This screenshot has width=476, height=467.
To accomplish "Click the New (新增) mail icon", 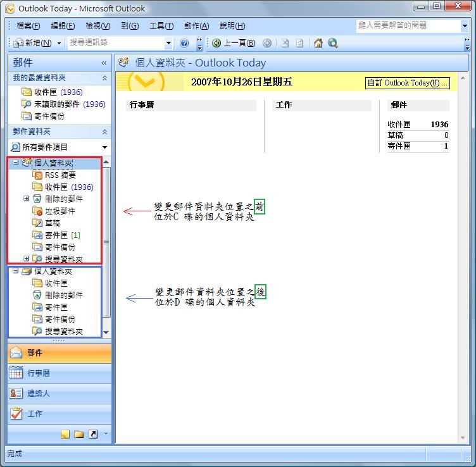I will click(x=18, y=43).
